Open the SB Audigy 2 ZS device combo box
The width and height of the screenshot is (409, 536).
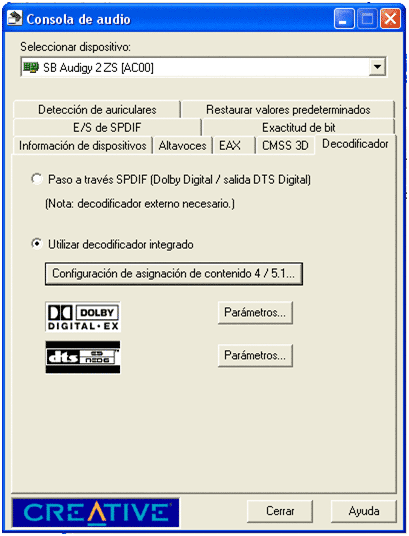click(x=204, y=67)
